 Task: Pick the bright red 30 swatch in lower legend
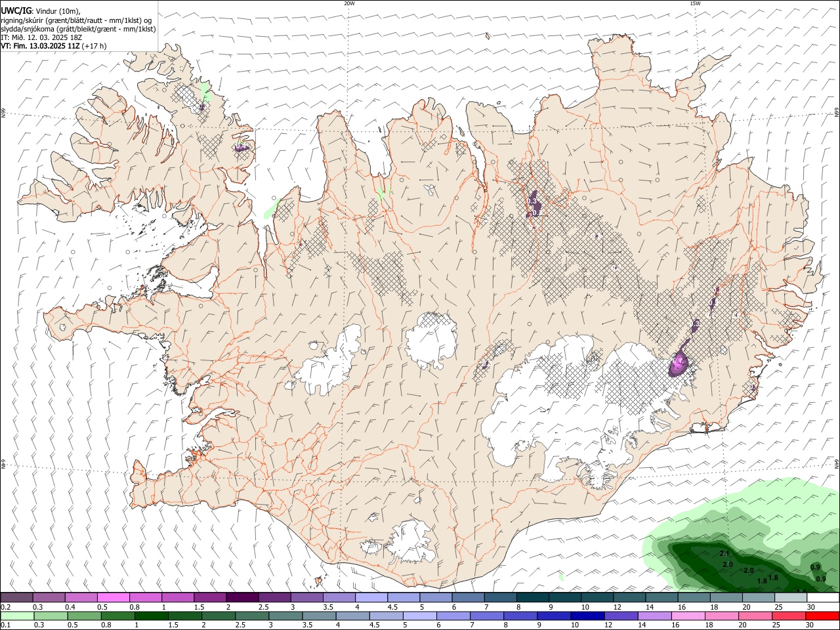[x=822, y=616]
